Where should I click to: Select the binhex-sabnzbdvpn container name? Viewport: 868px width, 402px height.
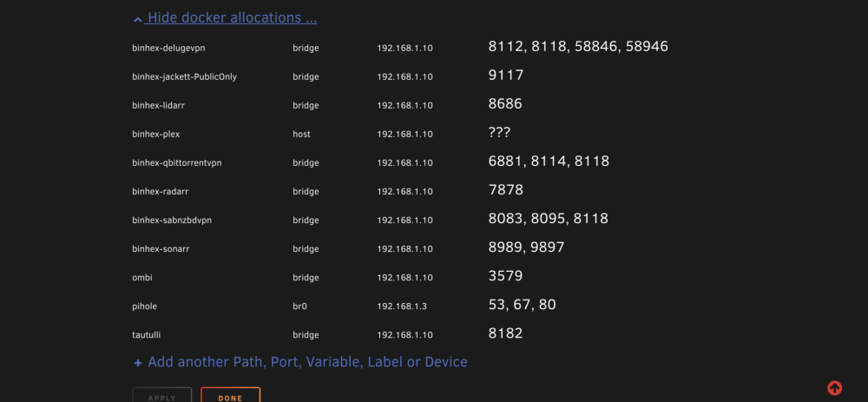coord(172,221)
